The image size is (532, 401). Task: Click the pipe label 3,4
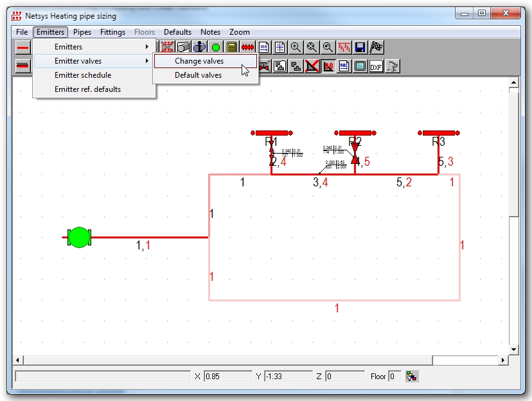pos(320,183)
